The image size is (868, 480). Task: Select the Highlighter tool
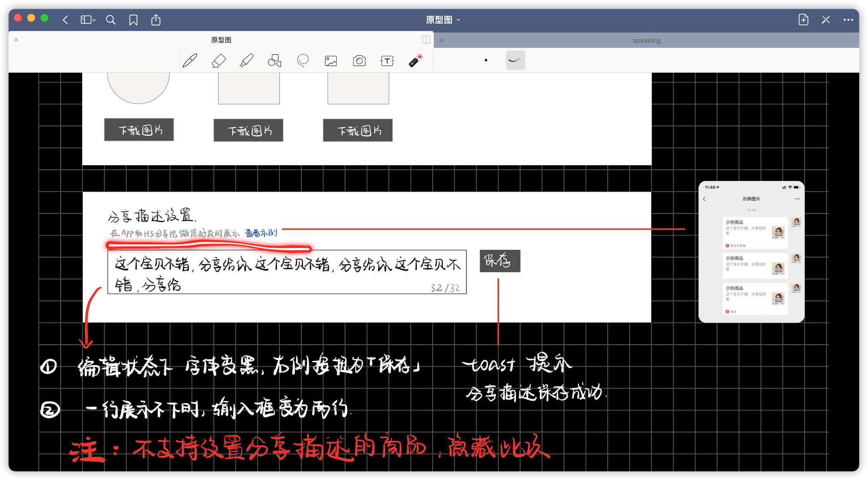click(x=247, y=61)
